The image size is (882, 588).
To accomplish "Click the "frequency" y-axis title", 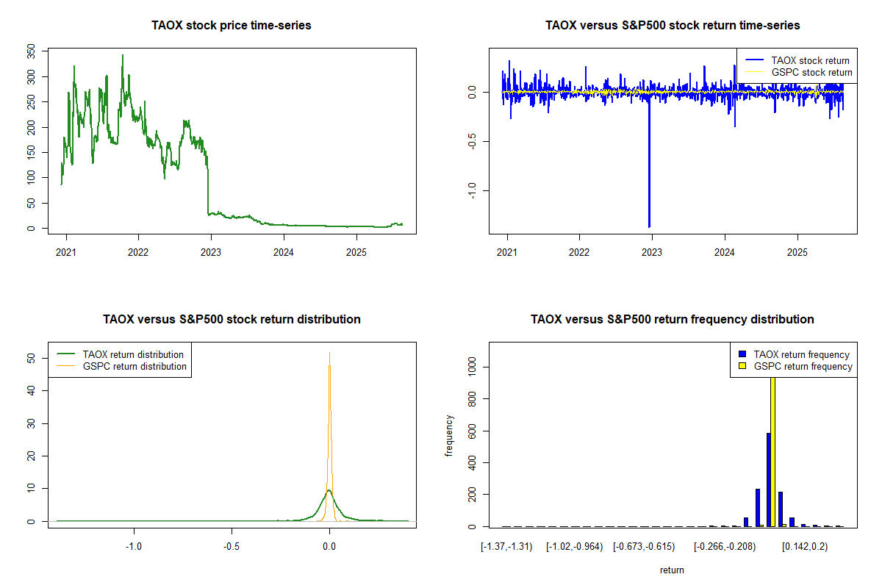I will (x=449, y=435).
